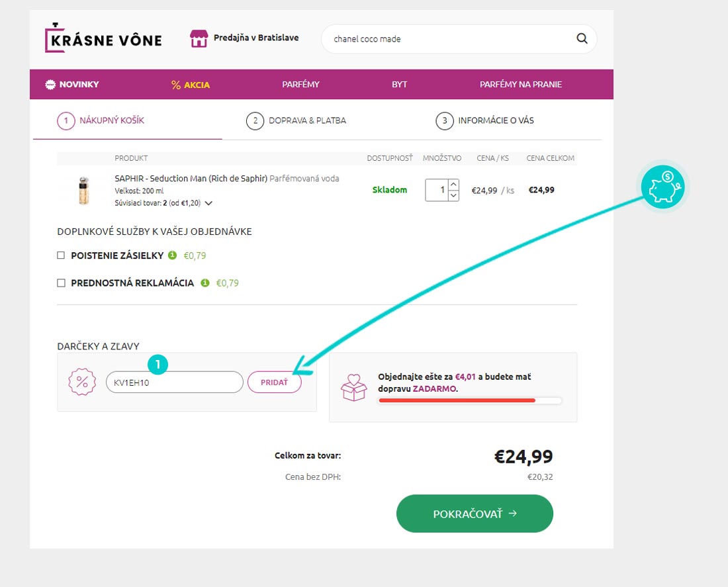The height and width of the screenshot is (587, 728).
Task: Click the percent discount badge icon
Action: point(83,382)
